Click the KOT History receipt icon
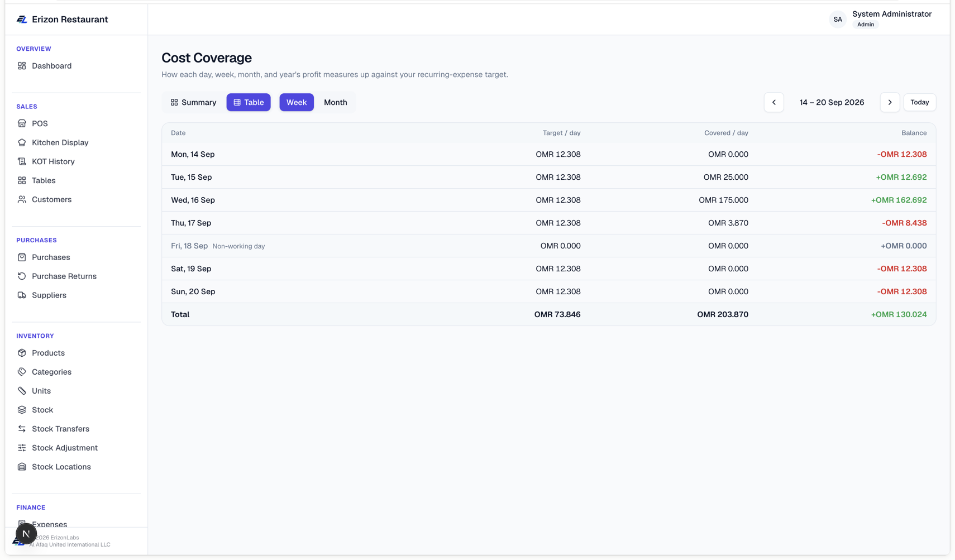Image resolution: width=955 pixels, height=560 pixels. click(x=22, y=161)
